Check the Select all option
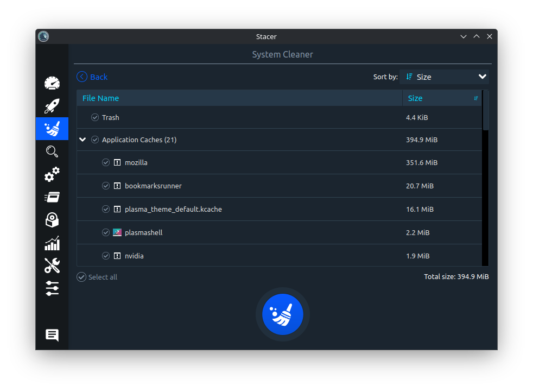Image resolution: width=533 pixels, height=392 pixels. [x=81, y=277]
